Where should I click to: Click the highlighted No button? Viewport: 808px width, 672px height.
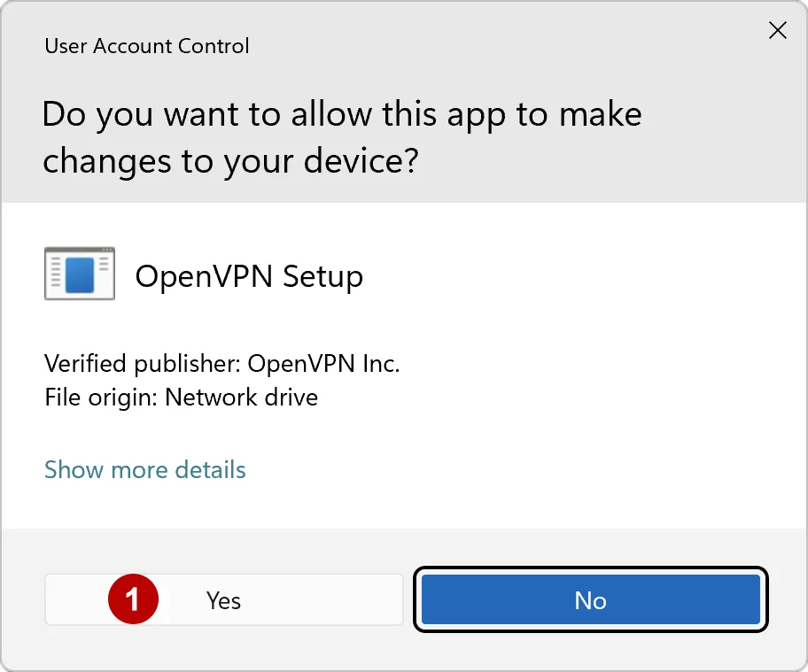click(590, 599)
